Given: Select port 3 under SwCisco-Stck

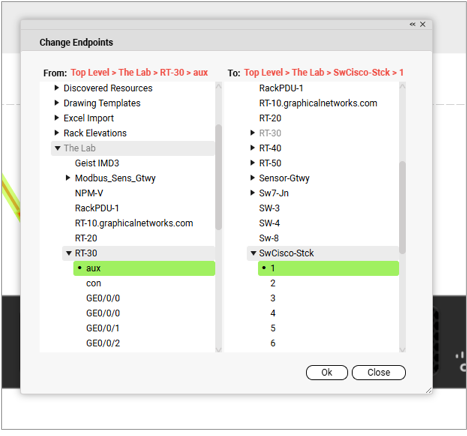Looking at the screenshot, I should [273, 298].
